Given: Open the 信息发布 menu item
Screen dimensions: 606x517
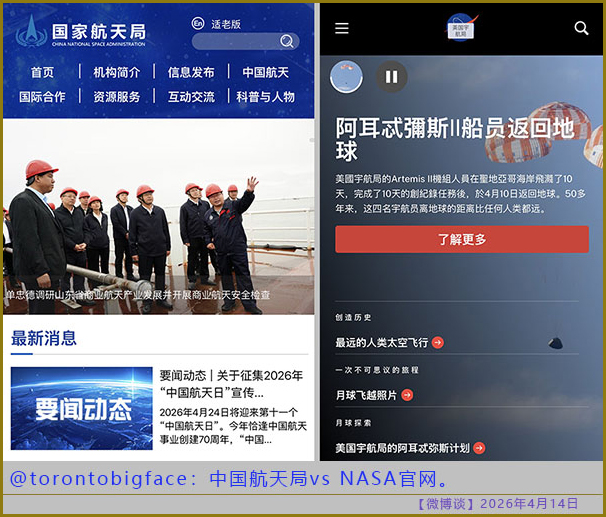Looking at the screenshot, I should tap(191, 72).
